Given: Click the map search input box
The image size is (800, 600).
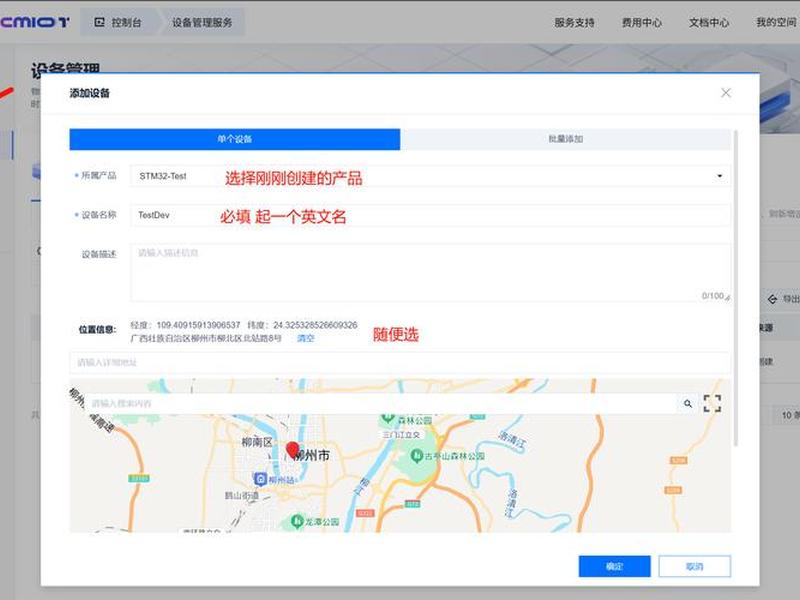Looking at the screenshot, I should [x=383, y=404].
